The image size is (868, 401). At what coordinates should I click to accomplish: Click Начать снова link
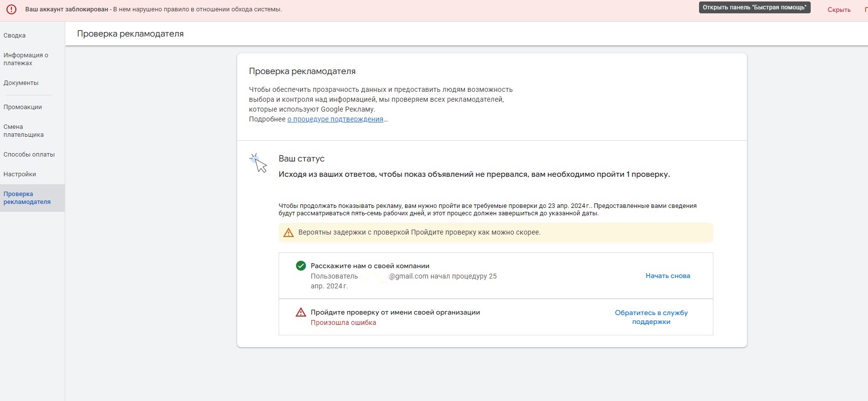click(x=668, y=276)
